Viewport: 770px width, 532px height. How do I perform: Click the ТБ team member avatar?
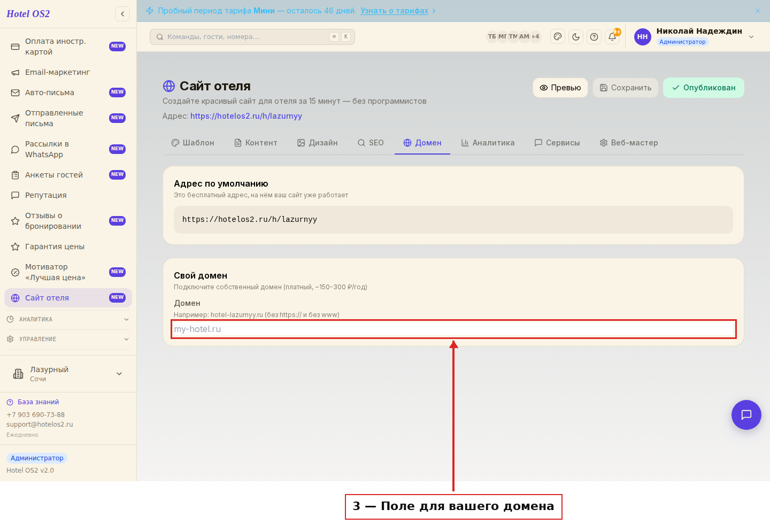pyautogui.click(x=492, y=37)
